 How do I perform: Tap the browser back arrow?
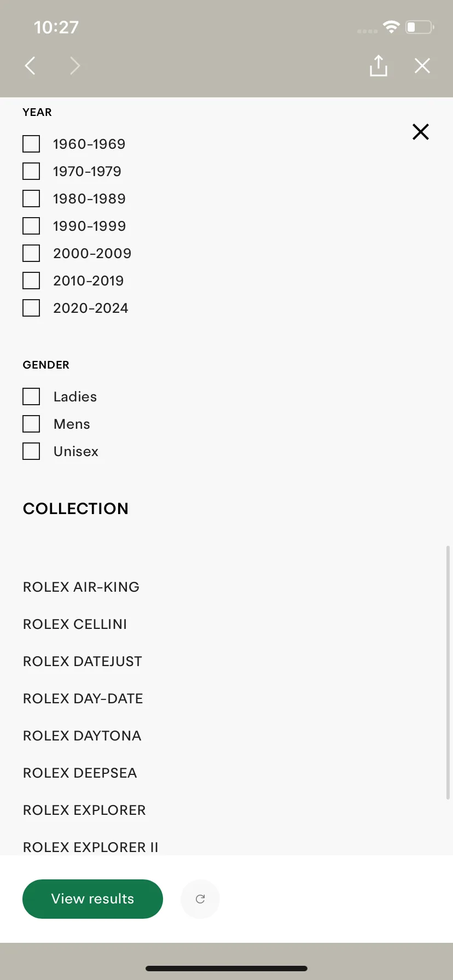tap(30, 66)
